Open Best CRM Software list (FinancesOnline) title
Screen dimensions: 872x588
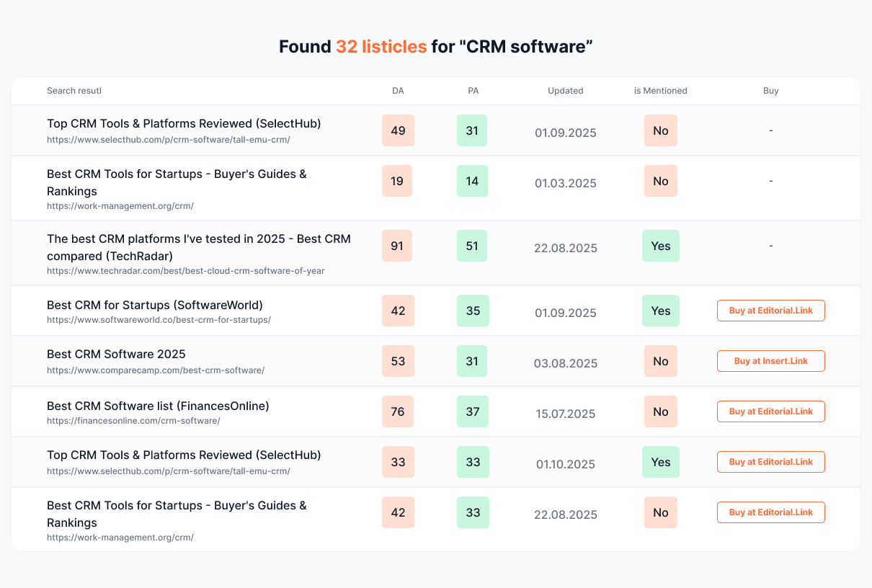(158, 406)
